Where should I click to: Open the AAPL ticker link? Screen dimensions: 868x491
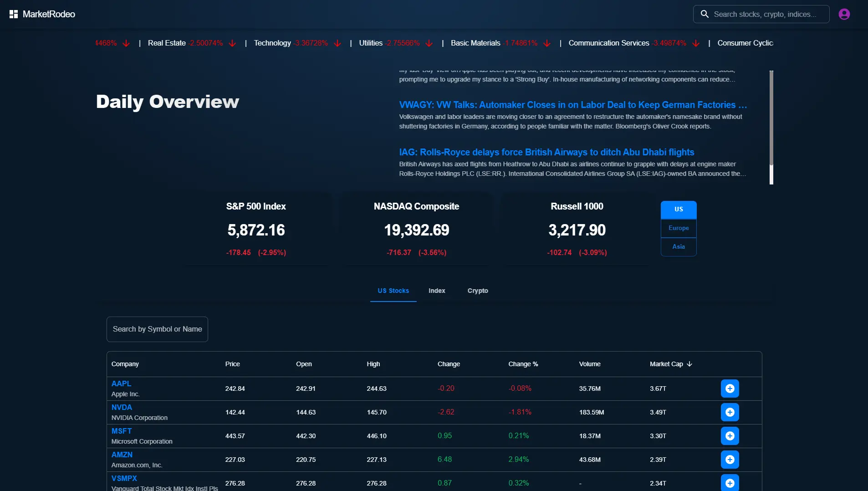coord(121,384)
